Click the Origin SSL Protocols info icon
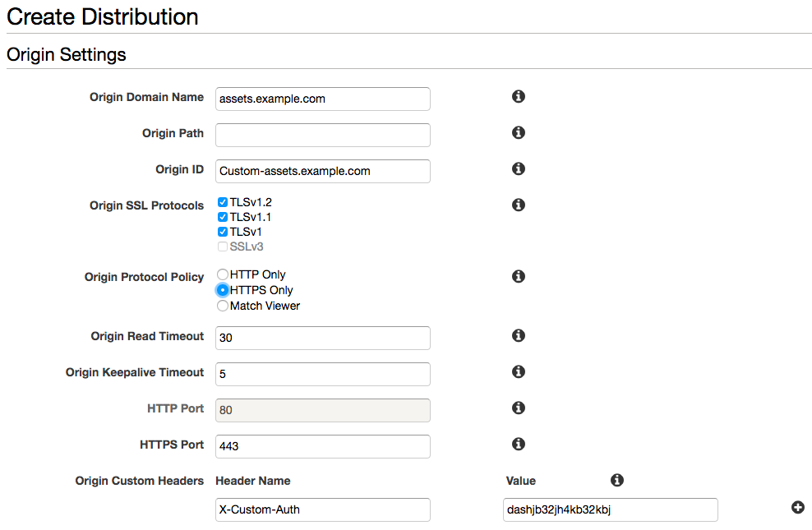Image resolution: width=812 pixels, height=530 pixels. [518, 205]
